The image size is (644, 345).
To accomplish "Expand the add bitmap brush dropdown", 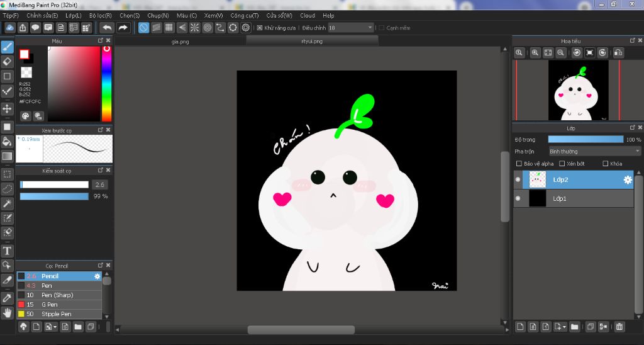I will point(52,327).
